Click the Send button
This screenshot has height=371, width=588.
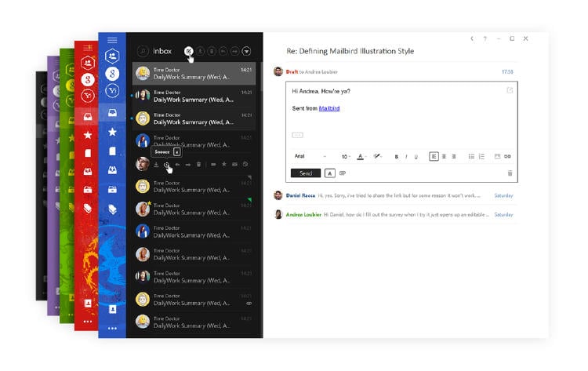tap(305, 173)
